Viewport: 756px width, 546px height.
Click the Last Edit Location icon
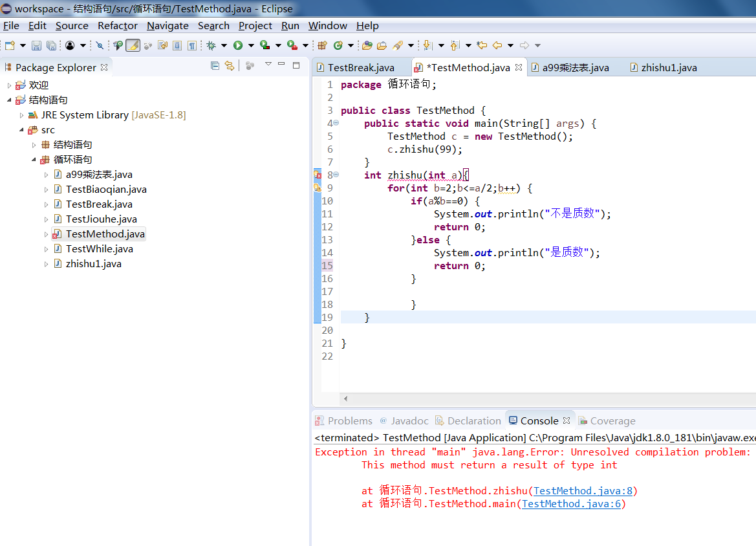click(x=482, y=45)
